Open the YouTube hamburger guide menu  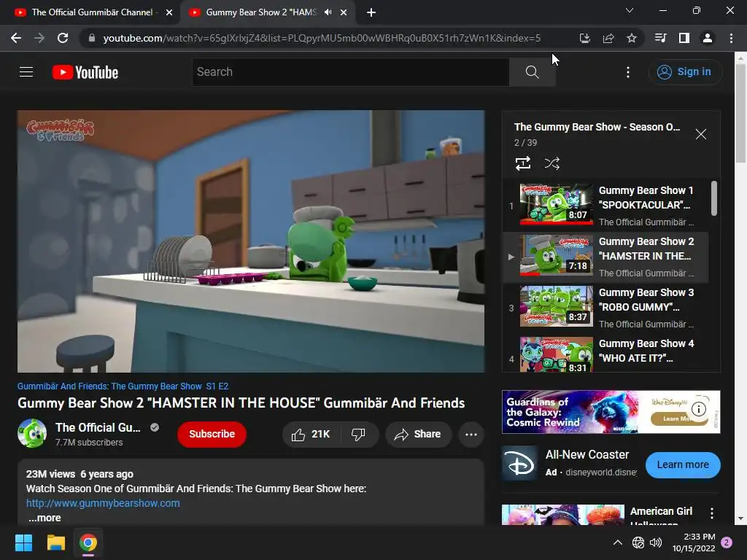[x=26, y=72]
